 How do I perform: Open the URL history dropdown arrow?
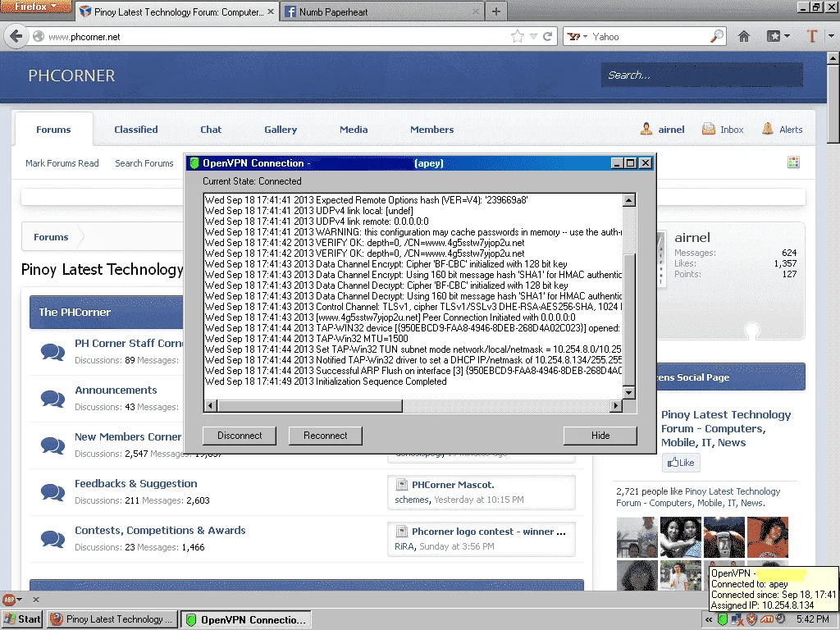533,36
